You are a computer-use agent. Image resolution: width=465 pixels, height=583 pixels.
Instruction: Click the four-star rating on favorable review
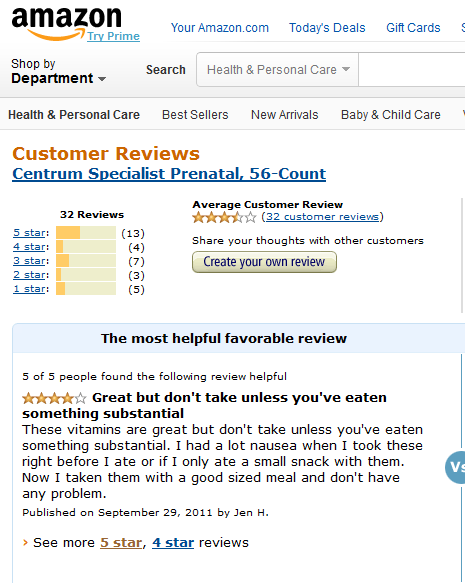54,398
